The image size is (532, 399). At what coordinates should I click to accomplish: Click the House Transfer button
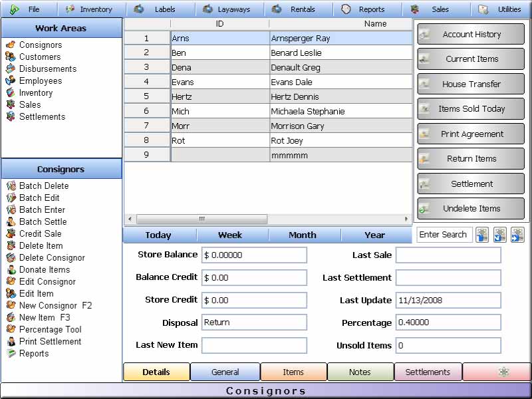471,84
